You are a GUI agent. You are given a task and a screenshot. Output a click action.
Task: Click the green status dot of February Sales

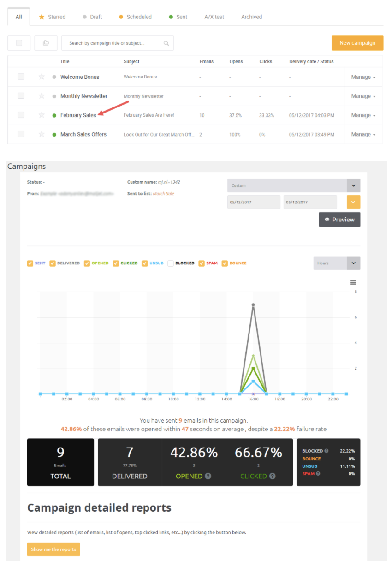(54, 115)
